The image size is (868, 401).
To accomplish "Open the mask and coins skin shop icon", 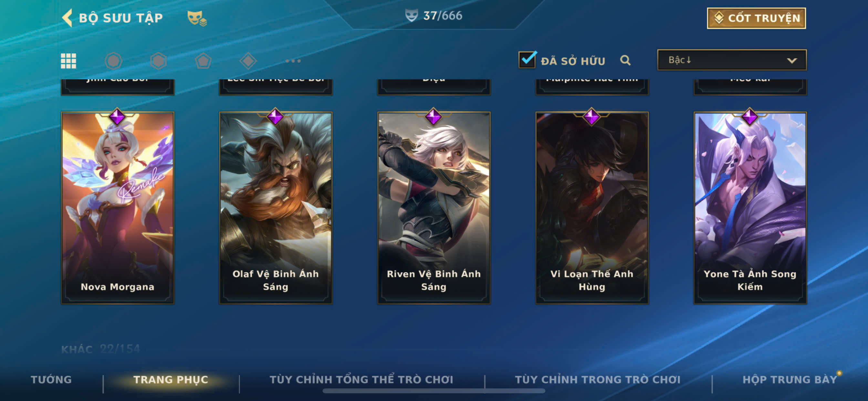I will (197, 18).
